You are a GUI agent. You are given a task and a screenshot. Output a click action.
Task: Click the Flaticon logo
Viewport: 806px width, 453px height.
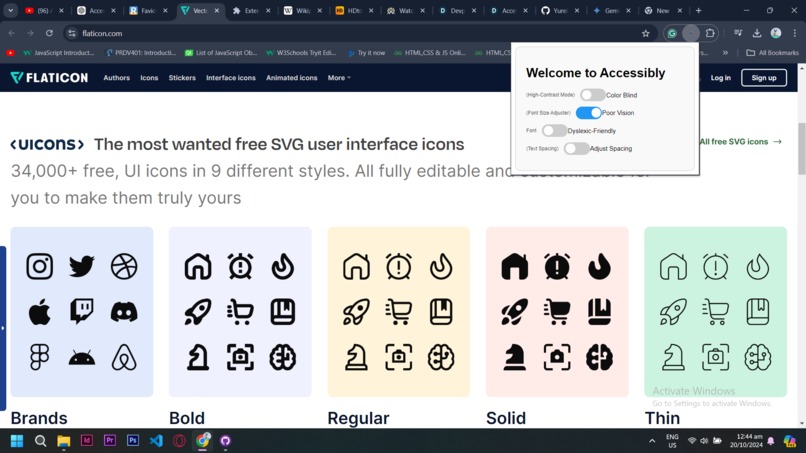[x=49, y=78]
